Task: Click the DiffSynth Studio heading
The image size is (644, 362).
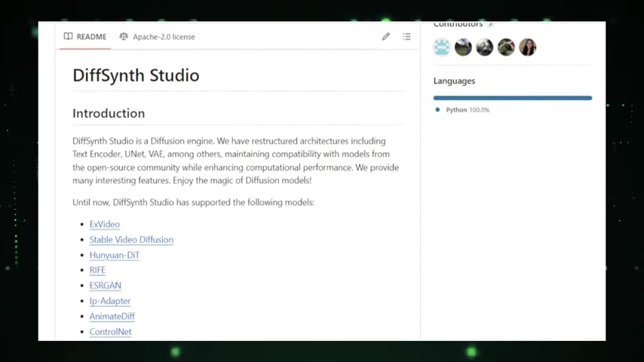Action: click(x=136, y=75)
